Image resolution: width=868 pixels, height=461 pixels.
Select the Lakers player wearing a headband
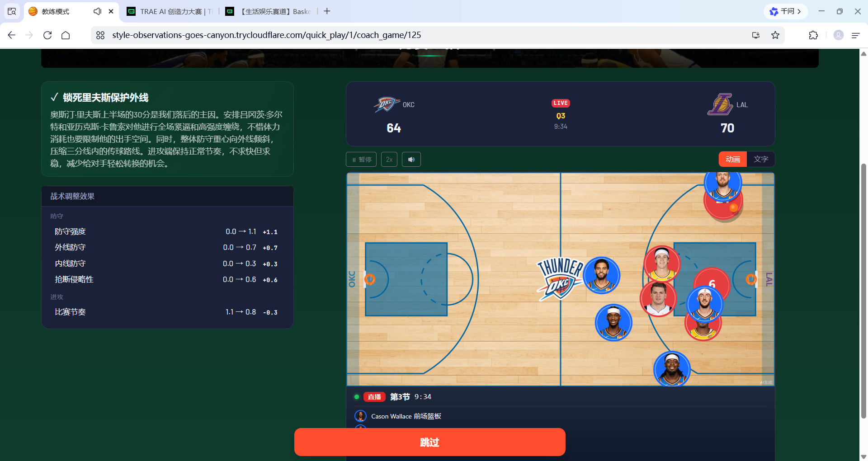662,263
